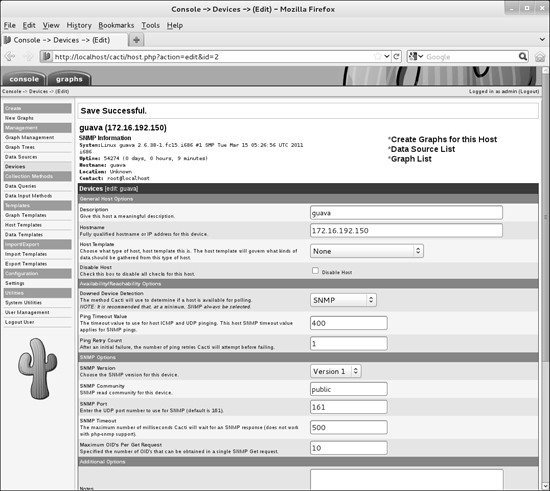Open the Help menu
This screenshot has width=550, height=491.
tap(175, 25)
